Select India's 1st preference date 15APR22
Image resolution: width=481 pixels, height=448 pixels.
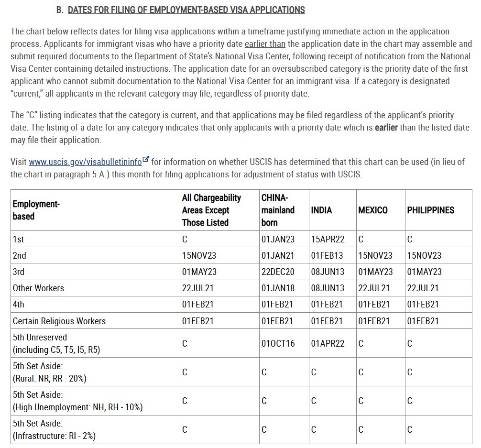327,239
